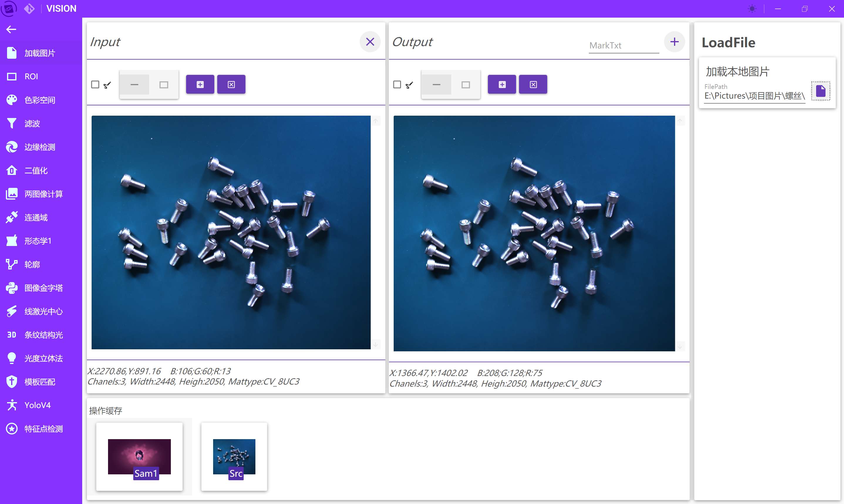844x504 pixels.
Task: Click the MarkTxt input field
Action: 623,45
